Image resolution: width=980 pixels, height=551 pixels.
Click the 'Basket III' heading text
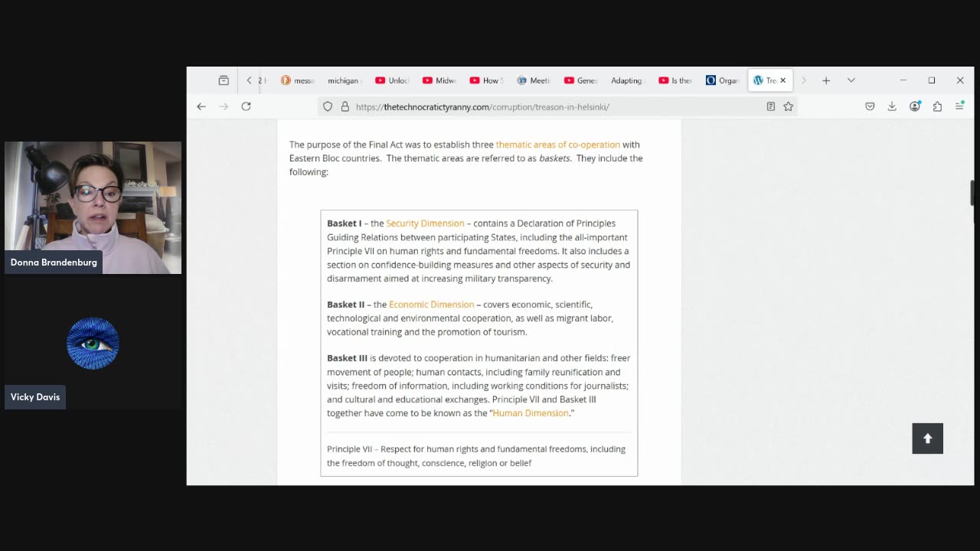[x=348, y=358]
